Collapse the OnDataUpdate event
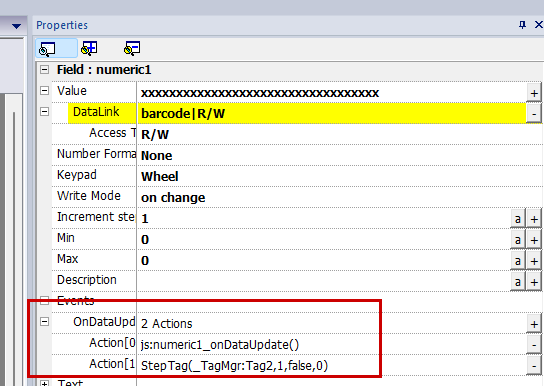Viewport: 544px width, 386px height. pyautogui.click(x=44, y=321)
